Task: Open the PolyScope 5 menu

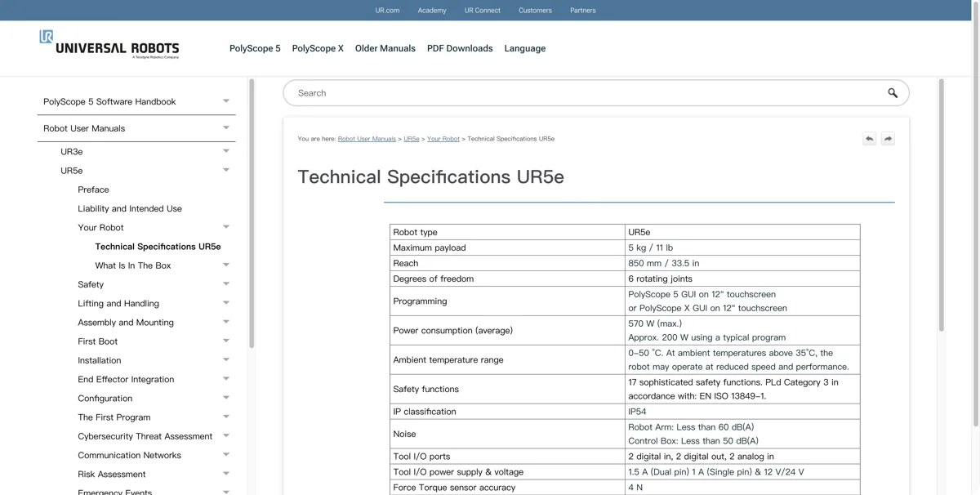Action: click(255, 48)
